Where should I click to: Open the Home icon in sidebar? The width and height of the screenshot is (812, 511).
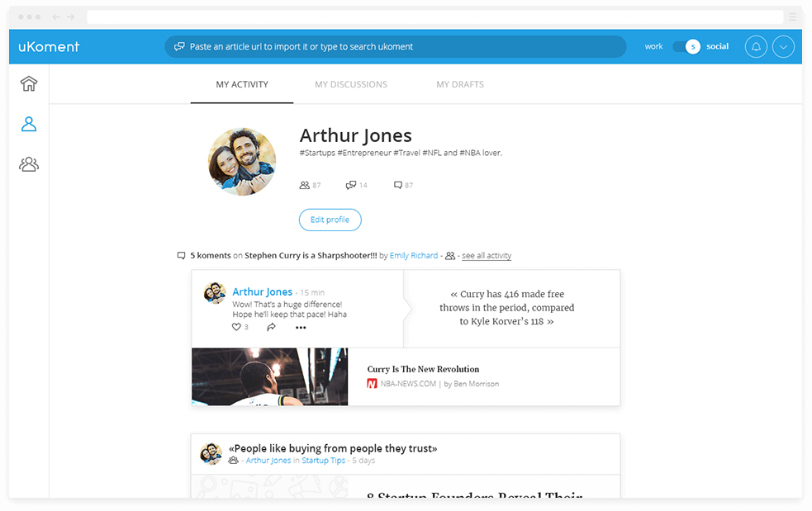(29, 83)
